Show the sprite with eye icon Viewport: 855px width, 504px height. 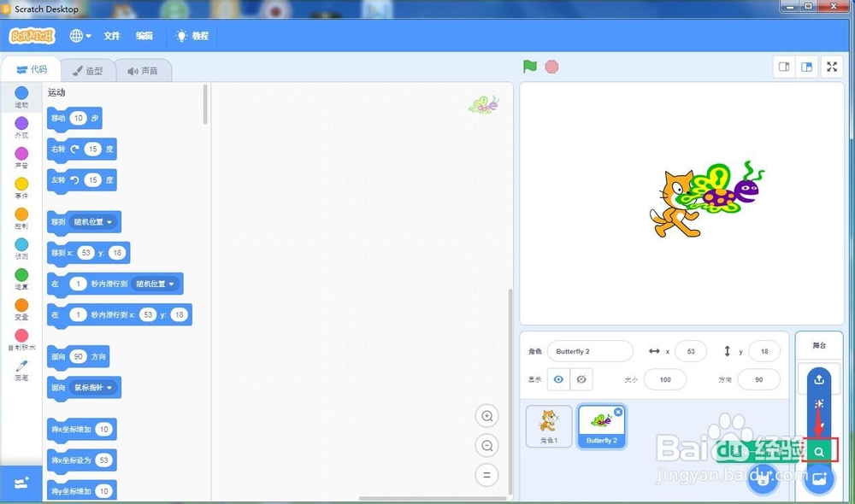coord(558,380)
